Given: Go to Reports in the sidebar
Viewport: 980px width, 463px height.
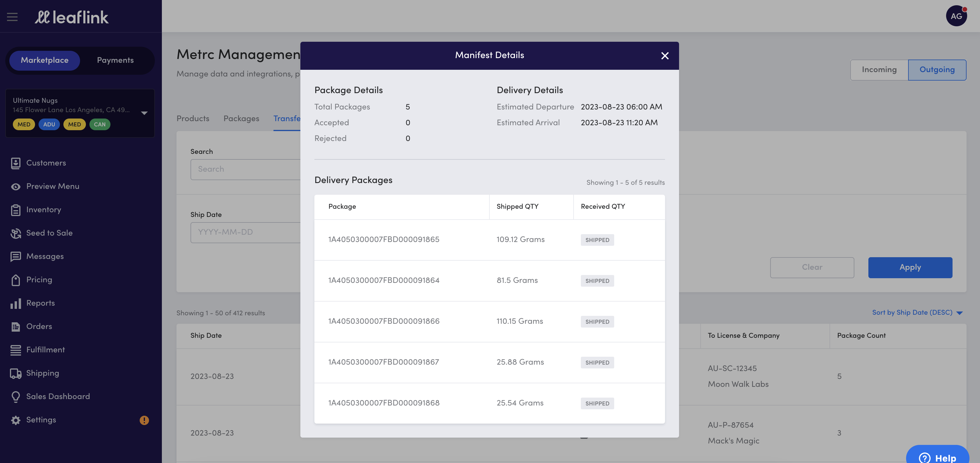Looking at the screenshot, I should coord(41,303).
